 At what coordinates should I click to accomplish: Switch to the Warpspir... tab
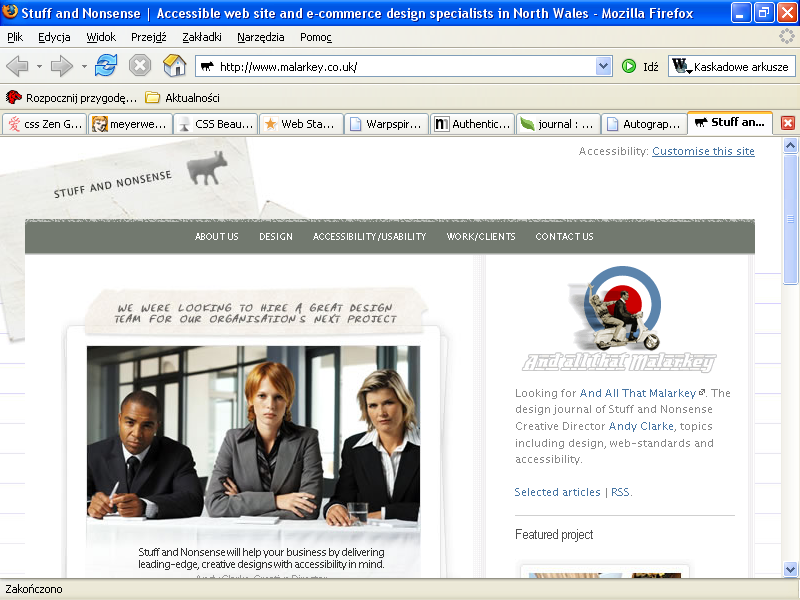386,124
